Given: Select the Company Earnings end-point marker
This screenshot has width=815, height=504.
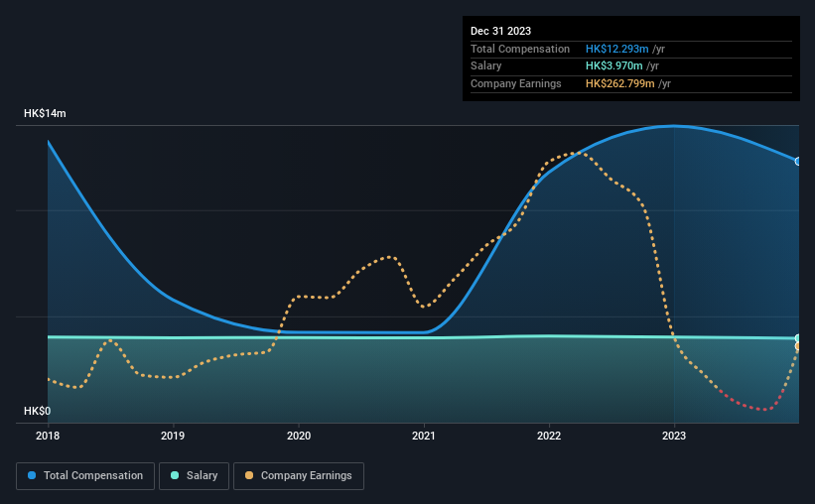Looking at the screenshot, I should [798, 346].
